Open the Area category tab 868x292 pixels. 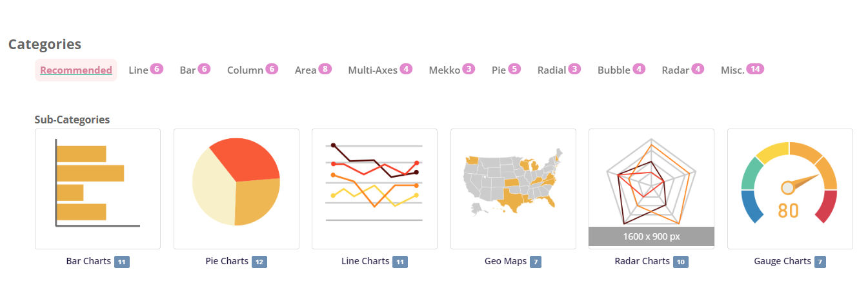[x=306, y=70]
